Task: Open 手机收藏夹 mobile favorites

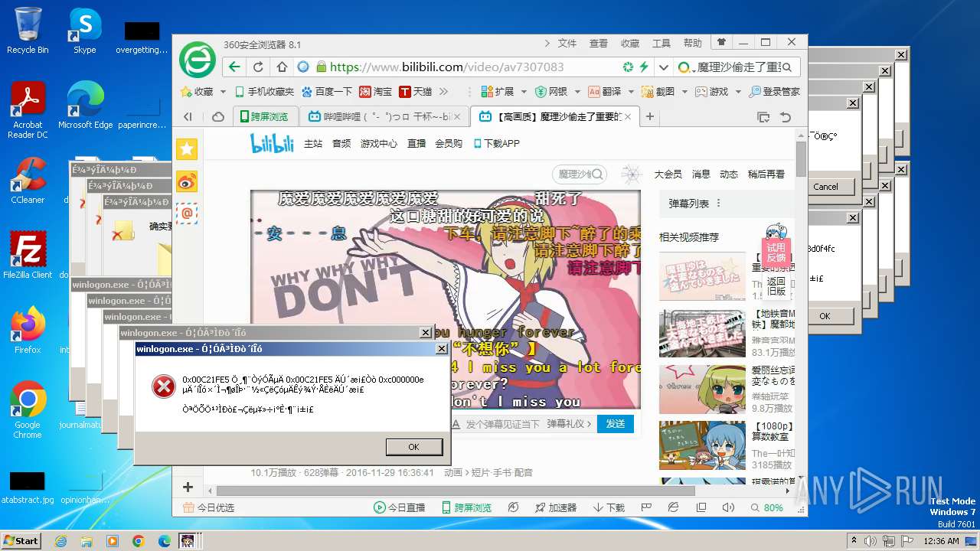Action: tap(264, 91)
